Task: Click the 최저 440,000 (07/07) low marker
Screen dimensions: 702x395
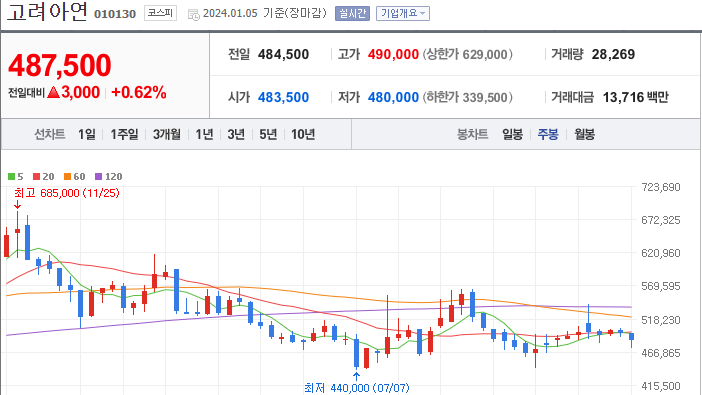Action: (356, 387)
